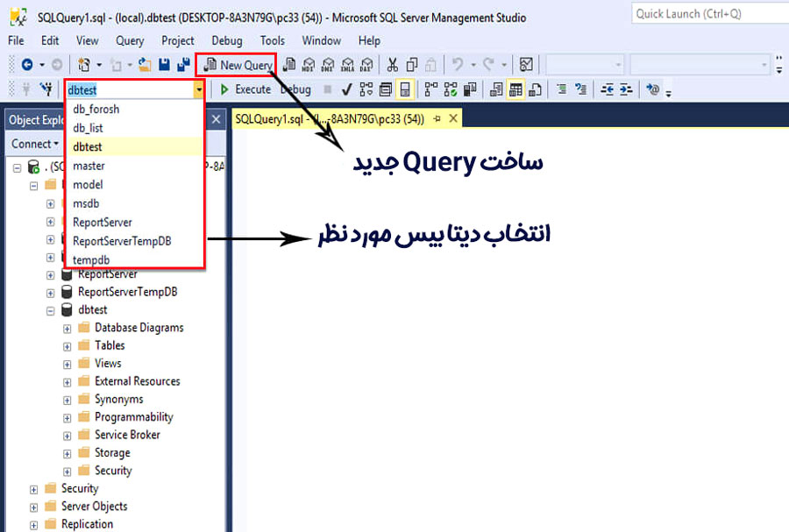The image size is (789, 532).
Task: Click the XMLA query icon
Action: coord(347,64)
